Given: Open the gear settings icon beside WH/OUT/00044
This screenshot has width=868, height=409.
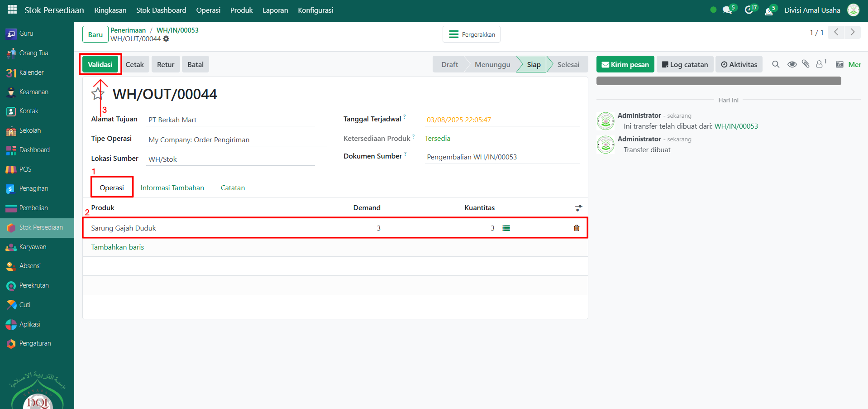Looking at the screenshot, I should coord(166,39).
